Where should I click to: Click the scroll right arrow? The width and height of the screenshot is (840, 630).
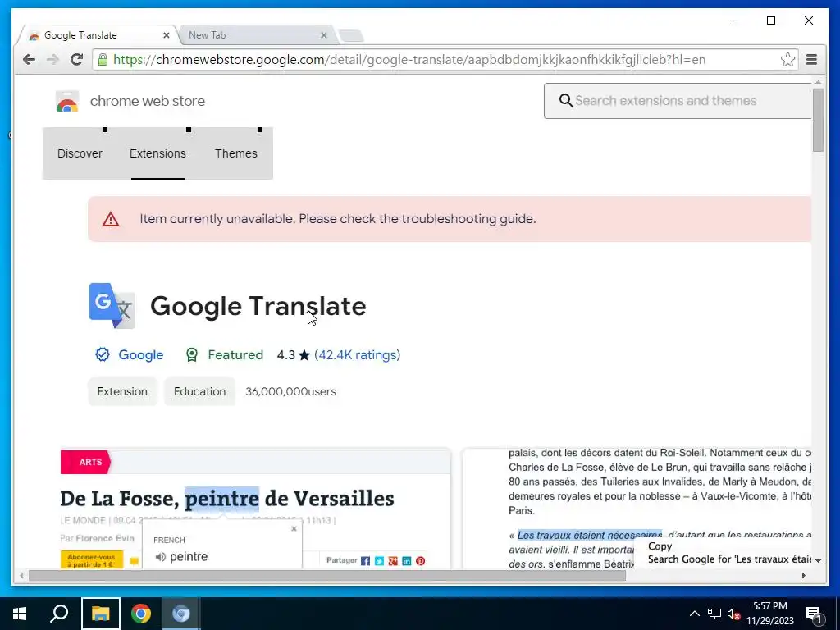click(804, 576)
